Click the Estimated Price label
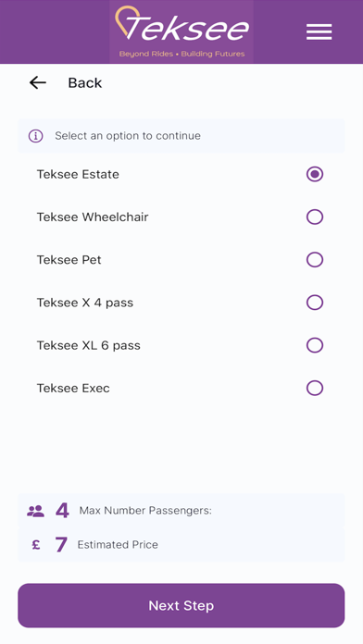The image size is (363, 644). point(118,545)
